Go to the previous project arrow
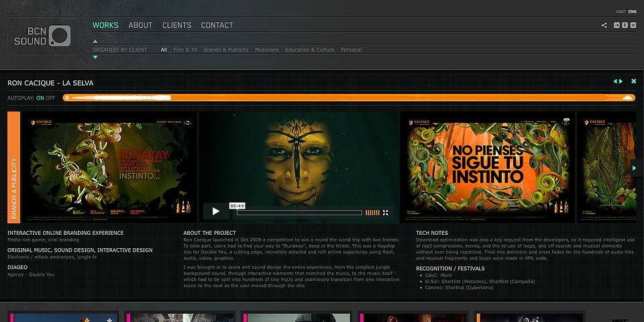 click(615, 81)
